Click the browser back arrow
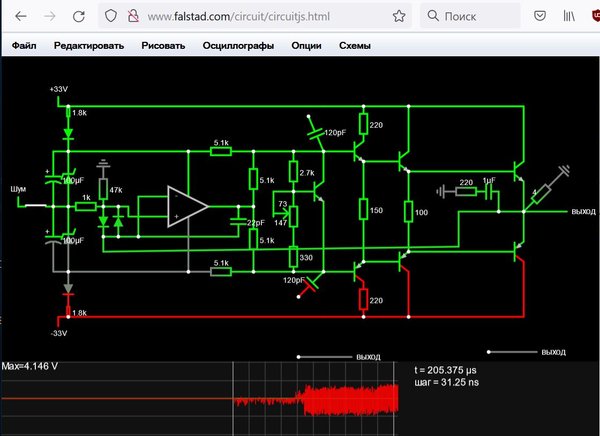Screen dimensions: 600x436 [21, 16]
